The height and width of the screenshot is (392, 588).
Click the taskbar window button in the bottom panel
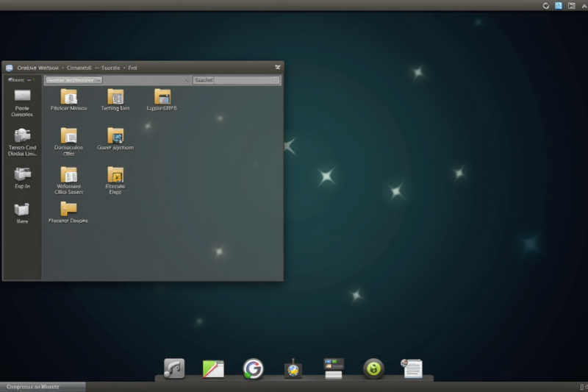(x=43, y=387)
